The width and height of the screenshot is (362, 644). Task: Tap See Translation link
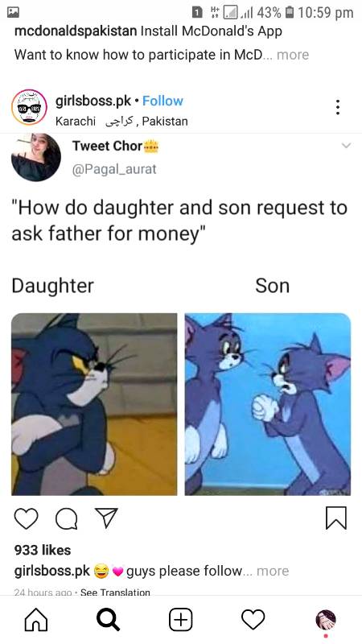click(x=115, y=592)
